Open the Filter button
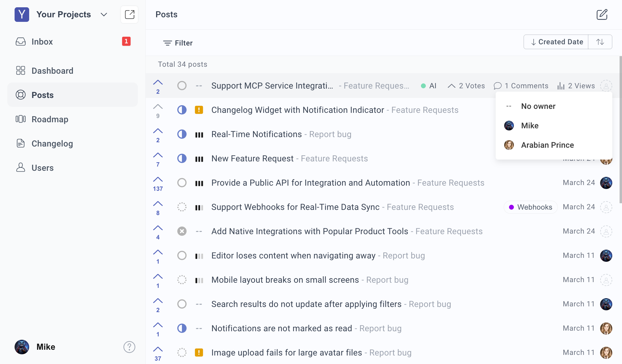This screenshot has width=622, height=364. pyautogui.click(x=178, y=43)
